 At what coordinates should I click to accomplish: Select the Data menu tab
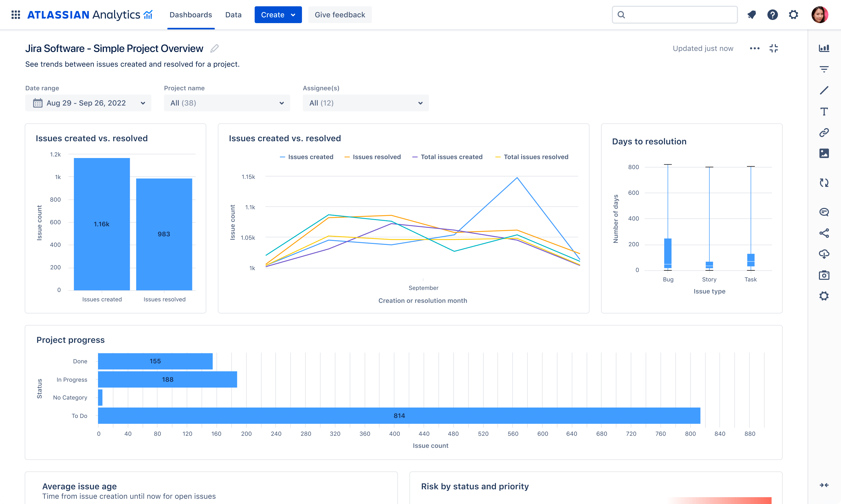coord(233,14)
